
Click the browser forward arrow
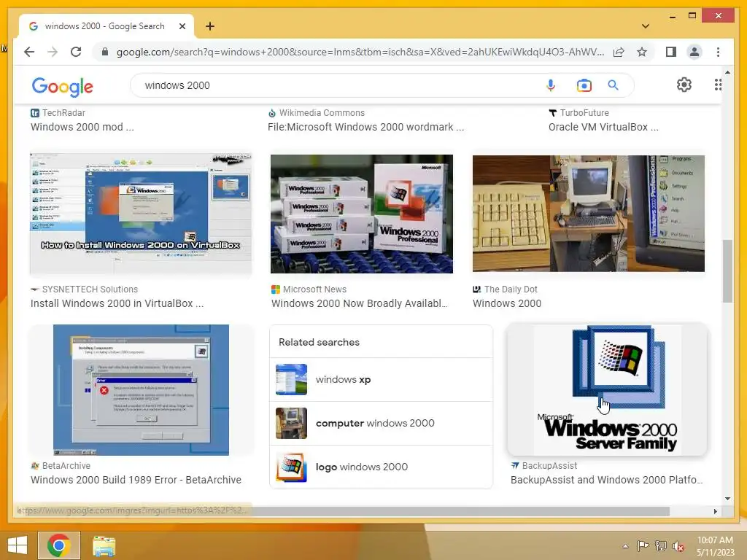[x=53, y=52]
